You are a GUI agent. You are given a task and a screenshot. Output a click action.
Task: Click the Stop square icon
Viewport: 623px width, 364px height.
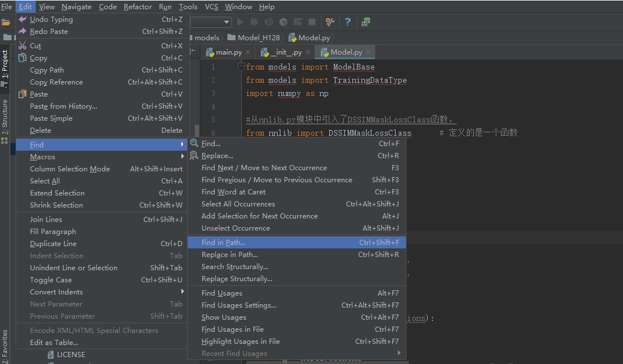point(311,22)
